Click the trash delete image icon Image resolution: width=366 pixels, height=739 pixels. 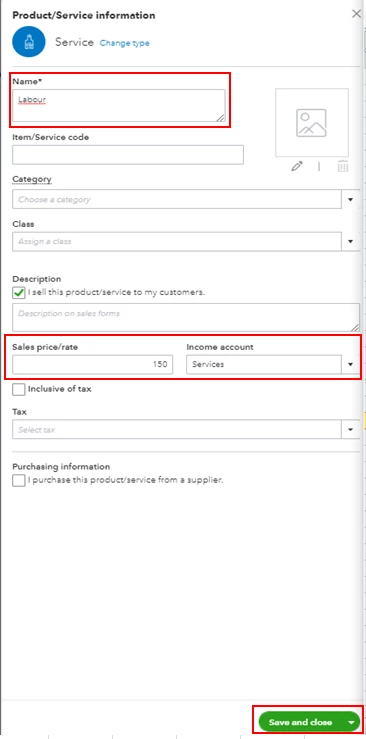tap(343, 166)
